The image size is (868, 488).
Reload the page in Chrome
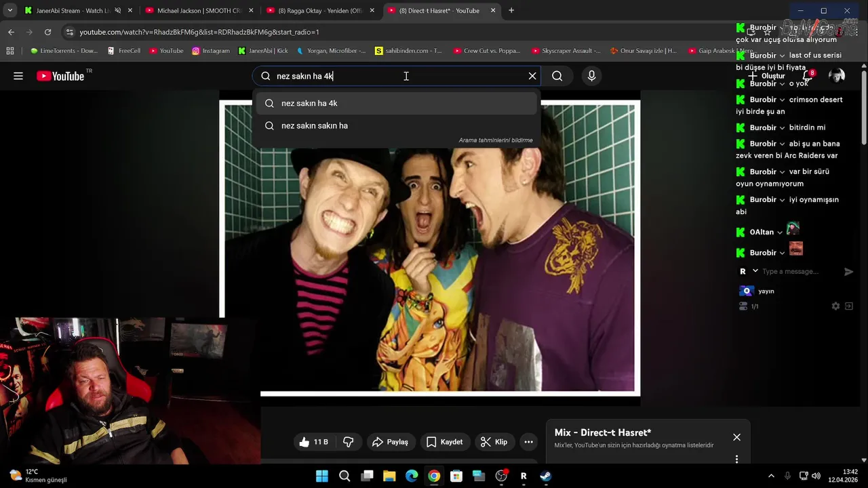point(47,32)
